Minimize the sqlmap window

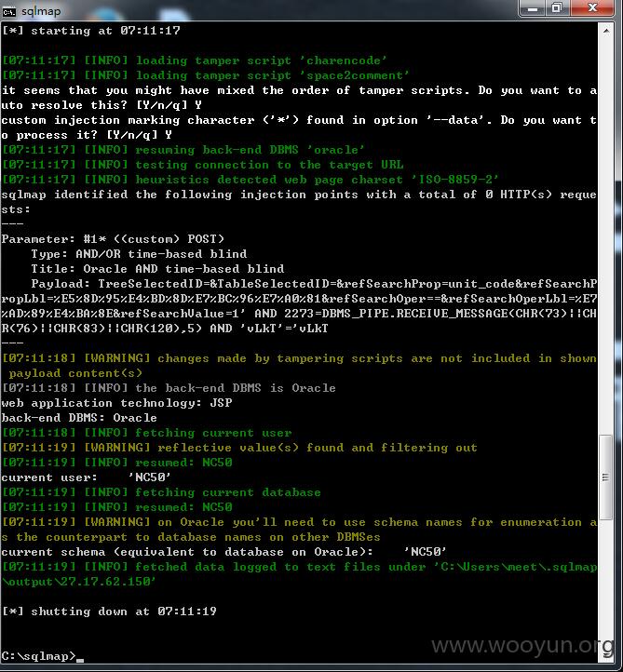point(533,7)
